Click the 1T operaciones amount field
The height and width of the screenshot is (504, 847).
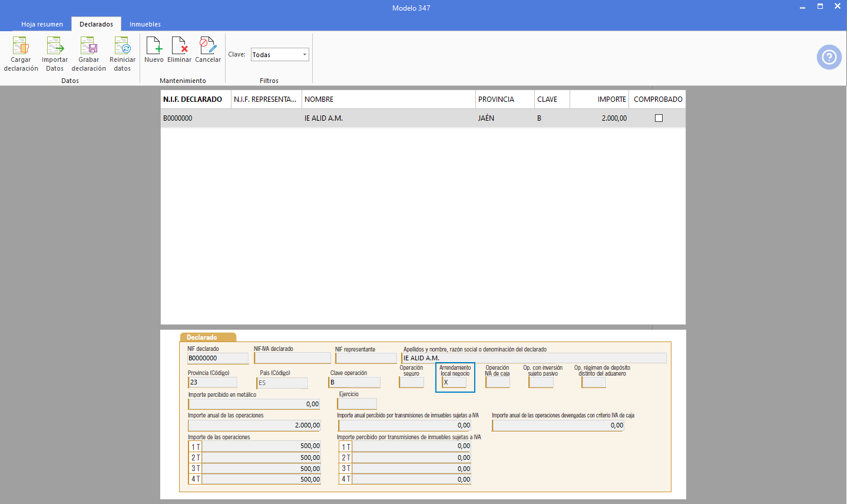coord(261,446)
